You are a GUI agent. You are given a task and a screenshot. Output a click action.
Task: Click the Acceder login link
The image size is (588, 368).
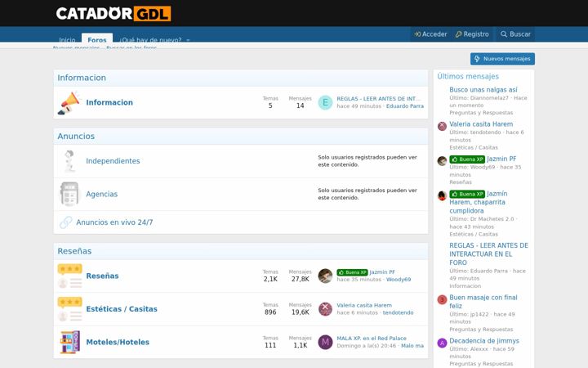(430, 34)
